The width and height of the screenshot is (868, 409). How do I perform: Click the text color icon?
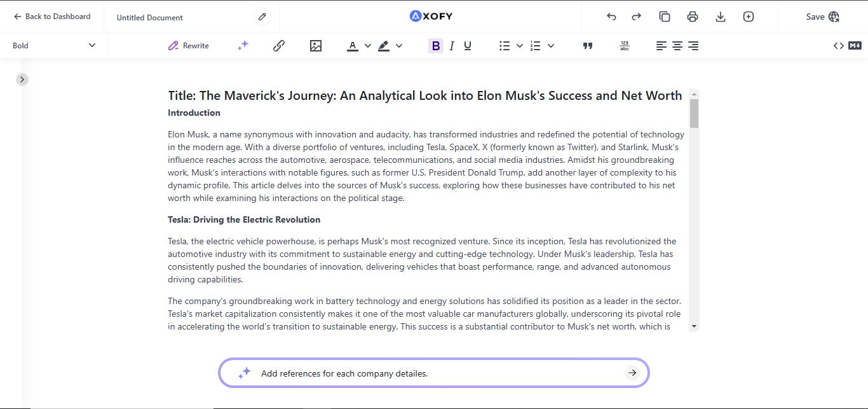[353, 46]
